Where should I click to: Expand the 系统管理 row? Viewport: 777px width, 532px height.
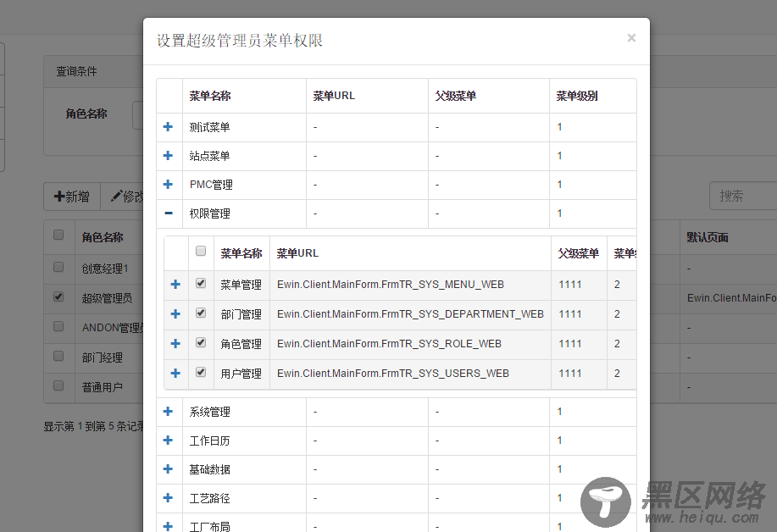[x=168, y=411]
